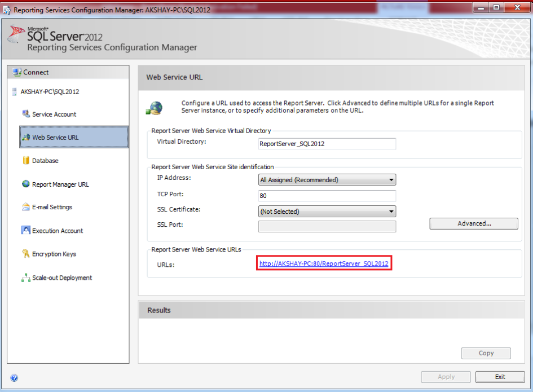Viewport: 533px width, 392px height.
Task: Click the disabled SSL Port field
Action: 327,226
